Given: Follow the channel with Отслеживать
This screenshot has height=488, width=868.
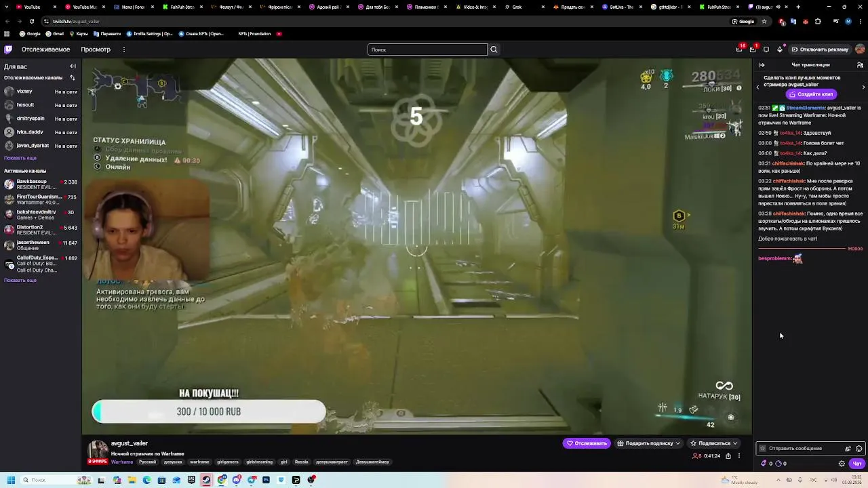Looking at the screenshot, I should click(587, 443).
